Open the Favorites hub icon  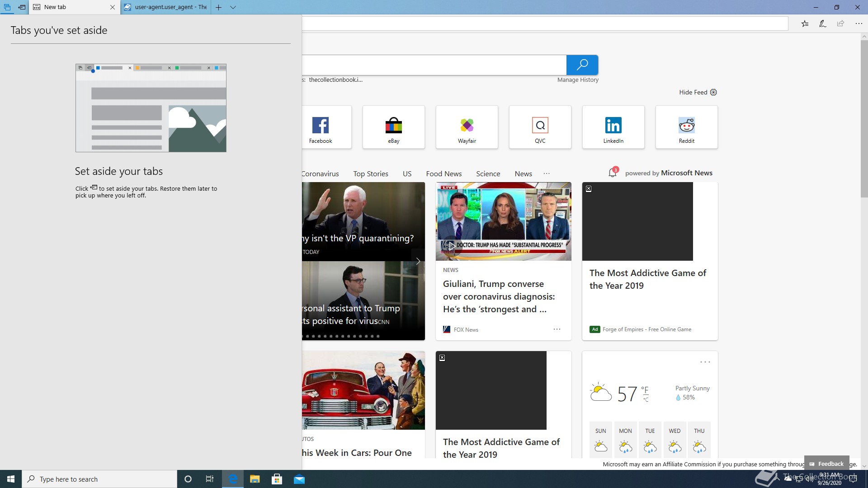(x=805, y=23)
